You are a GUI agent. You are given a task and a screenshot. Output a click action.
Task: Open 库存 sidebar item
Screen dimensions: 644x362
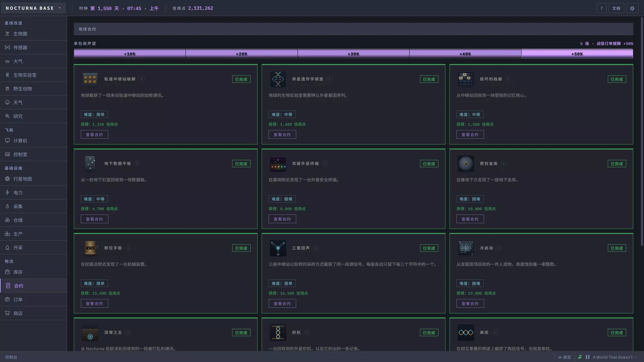click(x=34, y=272)
